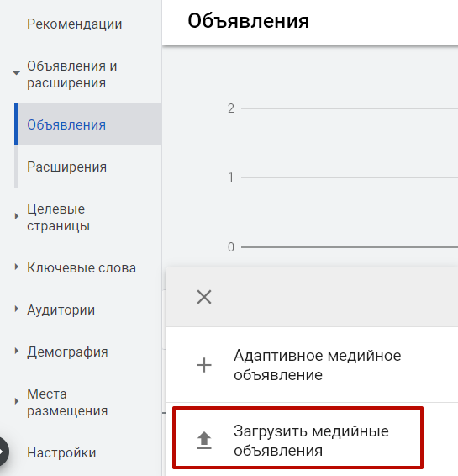Click the plus icon for adaptive display ad

pyautogui.click(x=204, y=365)
